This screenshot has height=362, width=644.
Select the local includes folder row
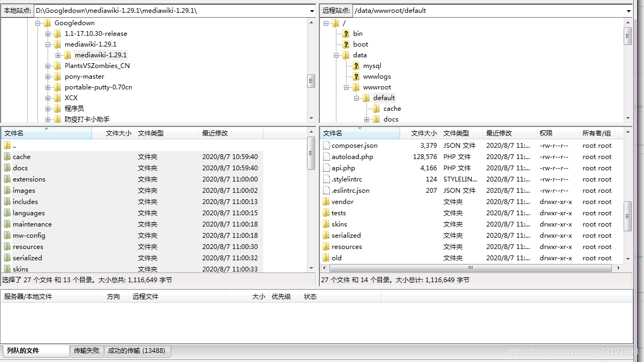pyautogui.click(x=132, y=202)
